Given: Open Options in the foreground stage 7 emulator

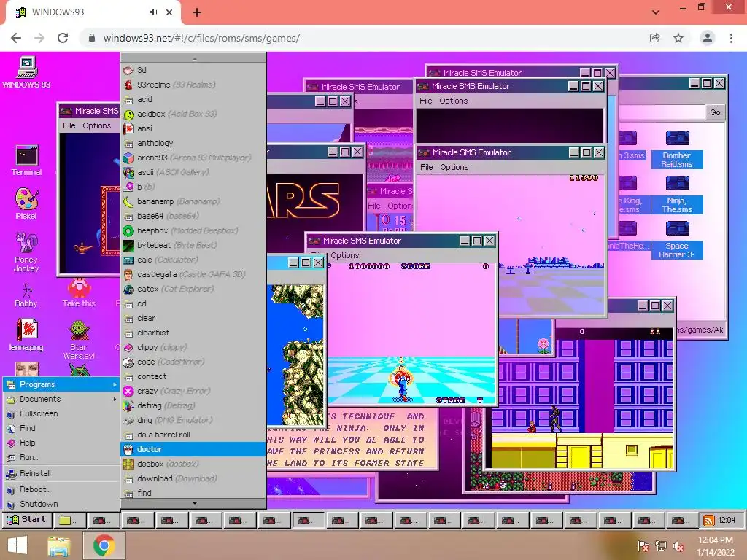Looking at the screenshot, I should [344, 255].
